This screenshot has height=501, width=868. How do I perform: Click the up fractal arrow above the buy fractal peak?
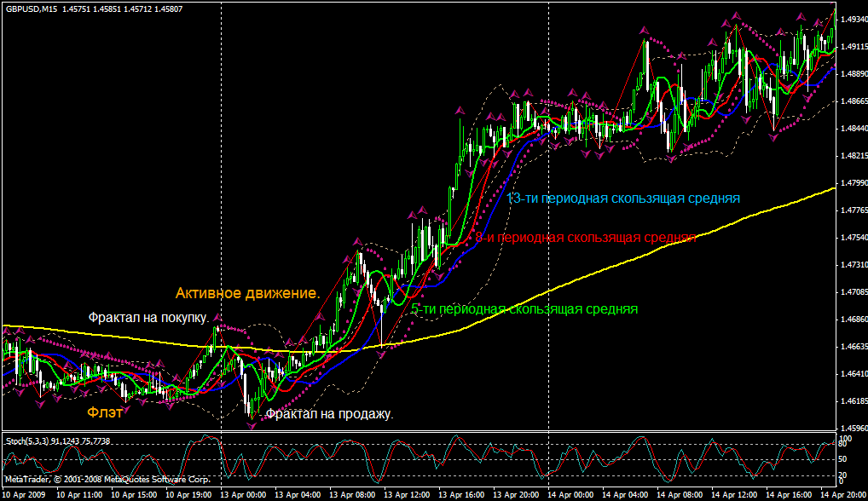[217, 319]
